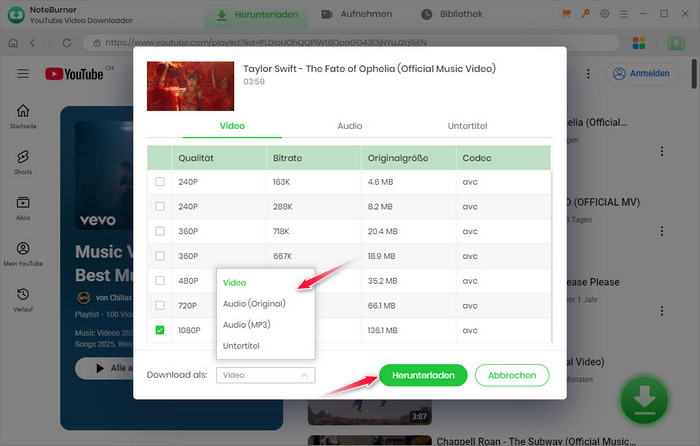The image size is (700, 446).
Task: Click the shopping cart icon
Action: 567,14
